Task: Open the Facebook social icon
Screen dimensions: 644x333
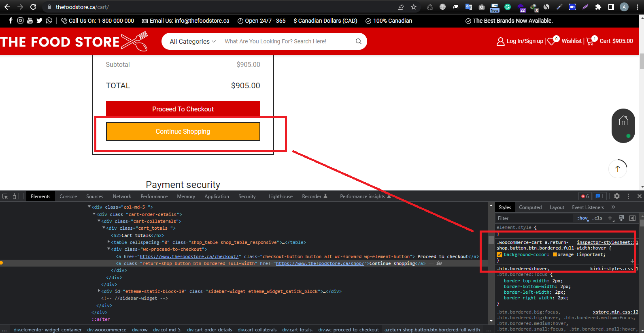Action: point(11,21)
